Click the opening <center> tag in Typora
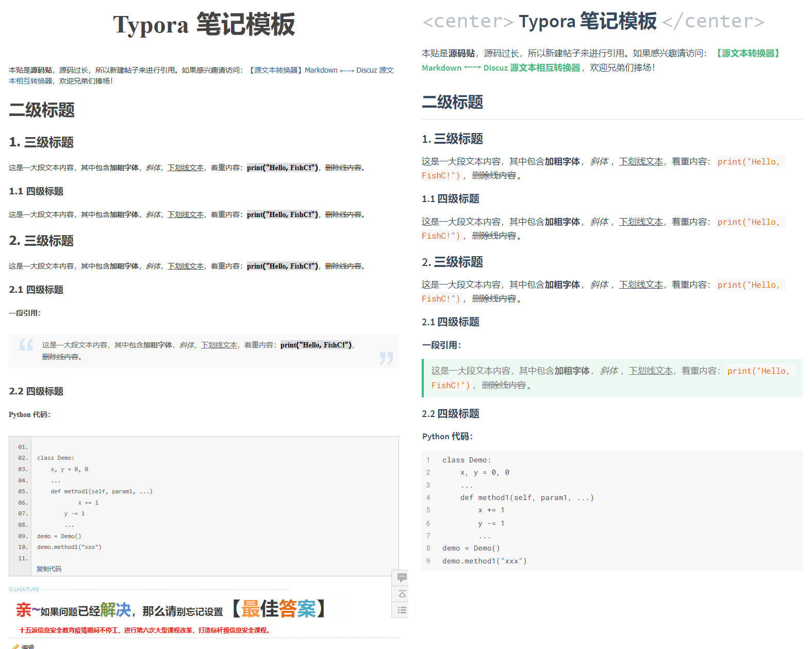The width and height of the screenshot is (812, 649). click(468, 21)
